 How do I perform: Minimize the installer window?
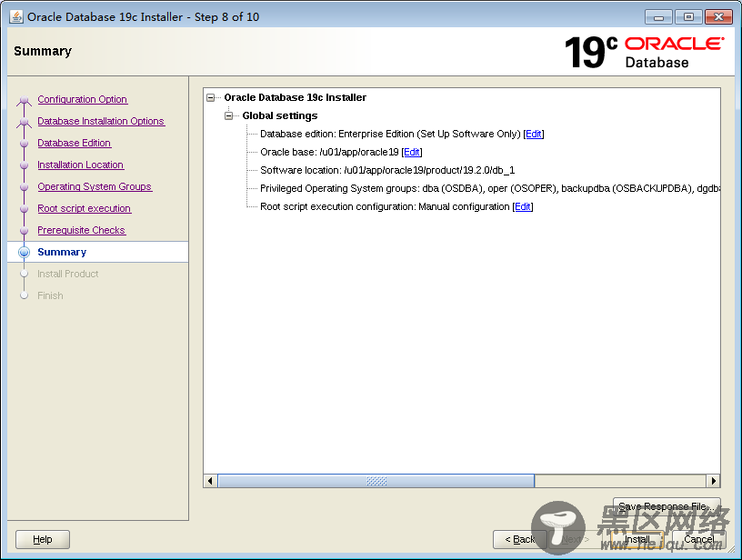pyautogui.click(x=658, y=17)
